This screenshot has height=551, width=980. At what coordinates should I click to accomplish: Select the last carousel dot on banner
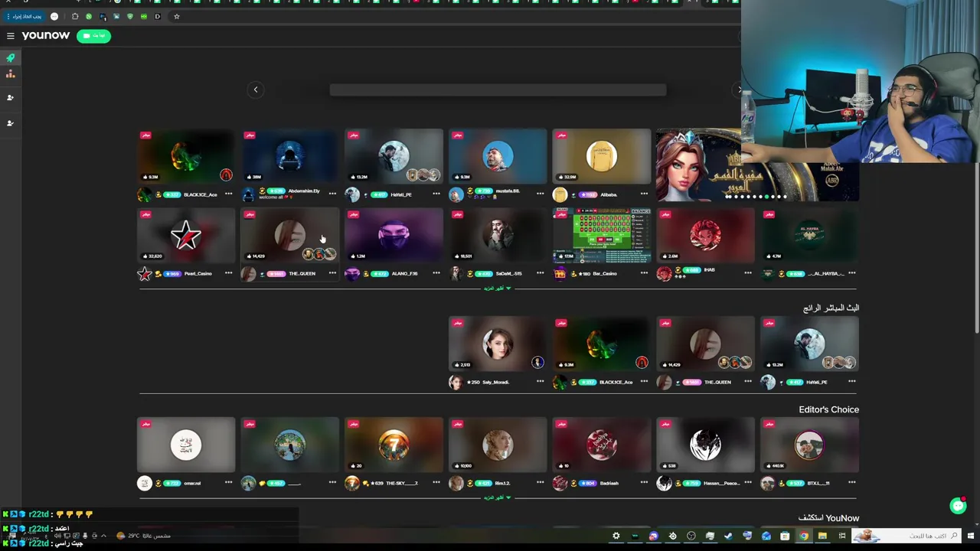click(785, 197)
